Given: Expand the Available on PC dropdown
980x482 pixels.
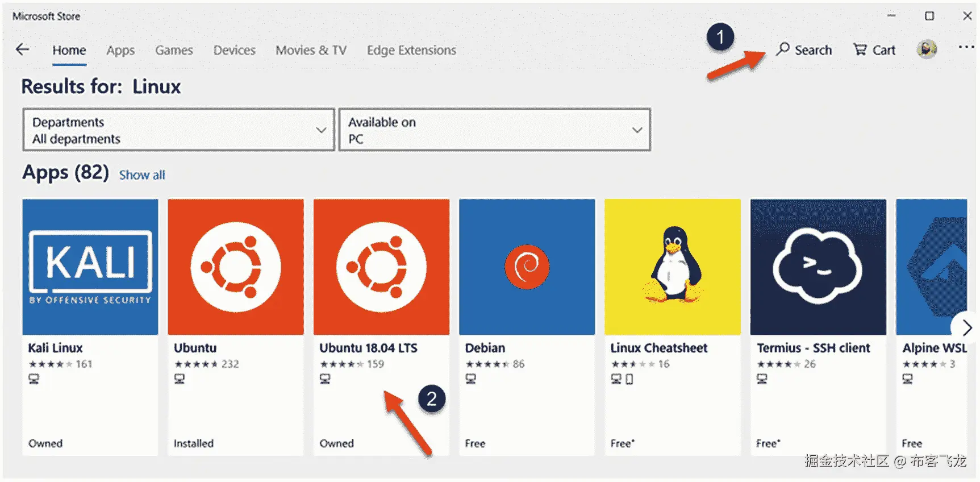Looking at the screenshot, I should tap(494, 130).
